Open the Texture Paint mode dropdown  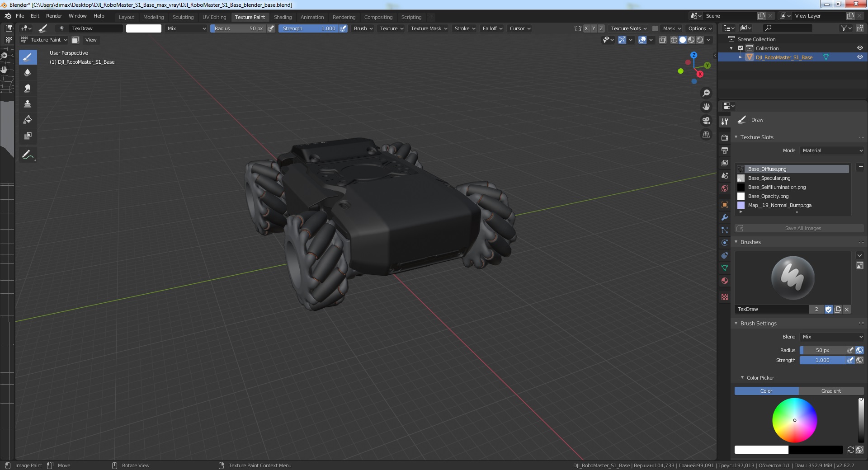click(x=44, y=40)
